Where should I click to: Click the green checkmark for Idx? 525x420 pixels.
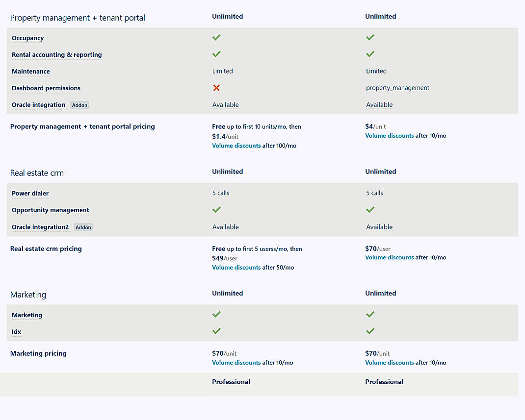[x=216, y=331]
